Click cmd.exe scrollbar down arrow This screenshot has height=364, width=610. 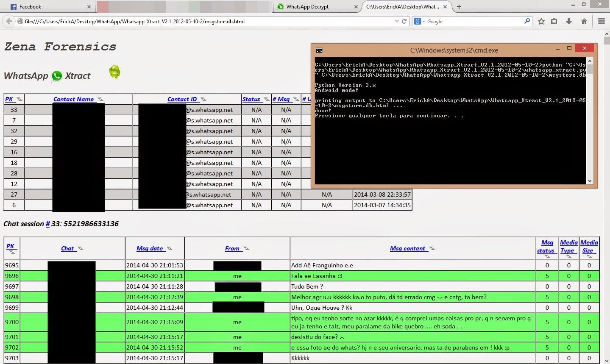[x=590, y=181]
